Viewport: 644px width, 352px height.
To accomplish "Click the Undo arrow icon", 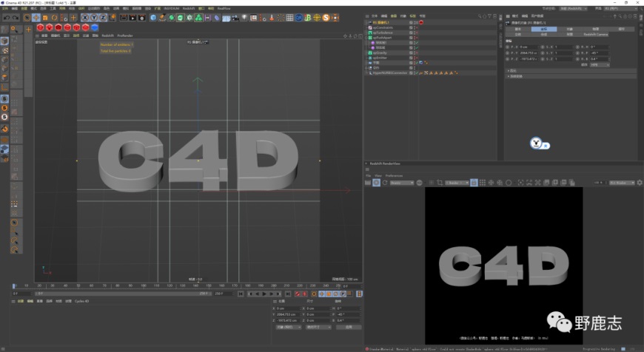I will (7, 18).
